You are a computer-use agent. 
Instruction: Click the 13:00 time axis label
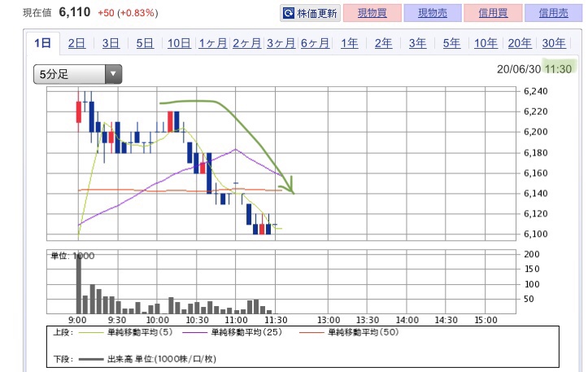pos(329,320)
